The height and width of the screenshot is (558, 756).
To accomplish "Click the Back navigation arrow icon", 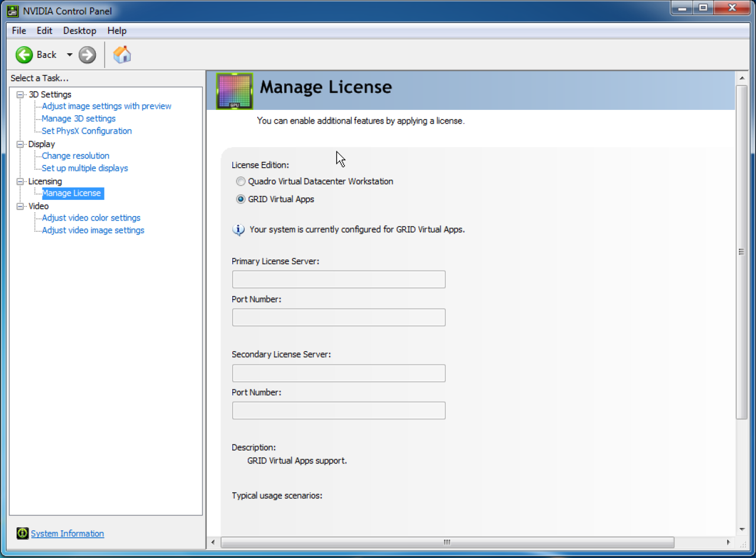I will click(x=24, y=54).
